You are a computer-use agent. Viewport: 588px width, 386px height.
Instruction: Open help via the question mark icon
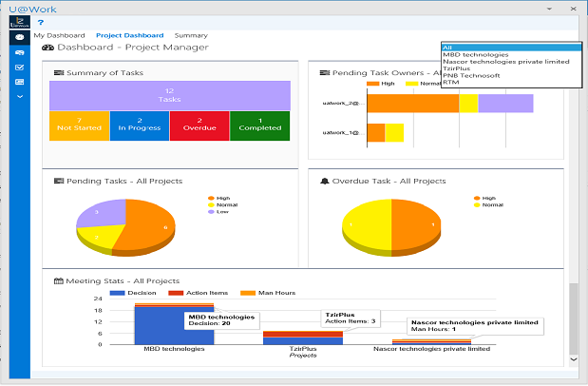[41, 21]
